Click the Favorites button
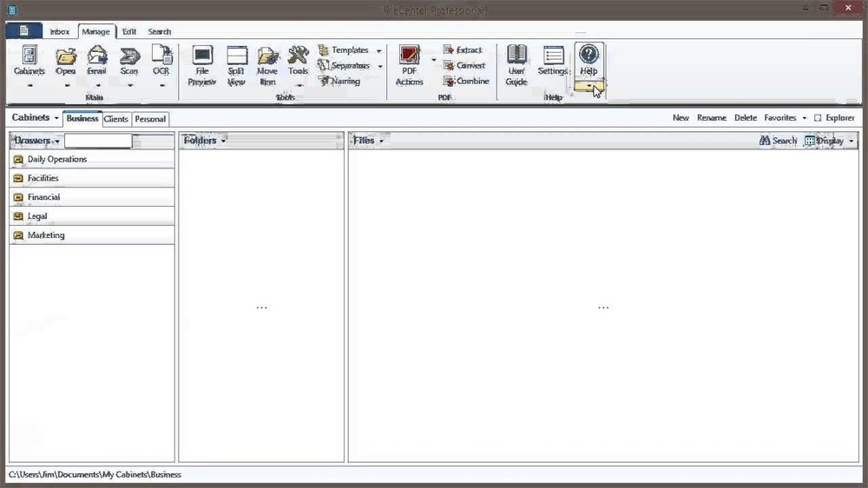 pyautogui.click(x=780, y=117)
